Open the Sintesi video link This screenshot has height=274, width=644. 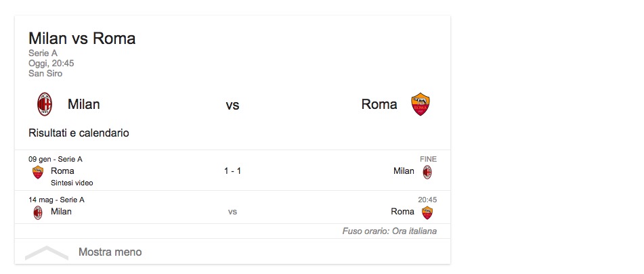[72, 183]
